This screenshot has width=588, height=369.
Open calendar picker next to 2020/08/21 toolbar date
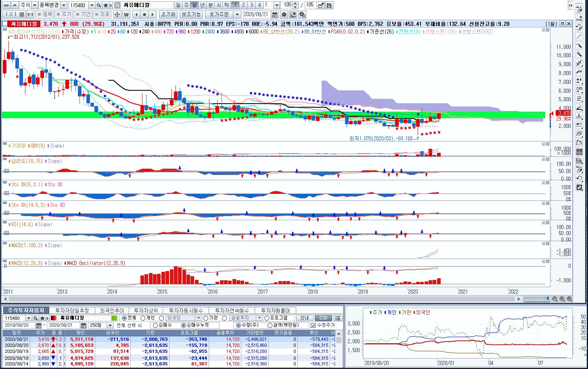(275, 15)
